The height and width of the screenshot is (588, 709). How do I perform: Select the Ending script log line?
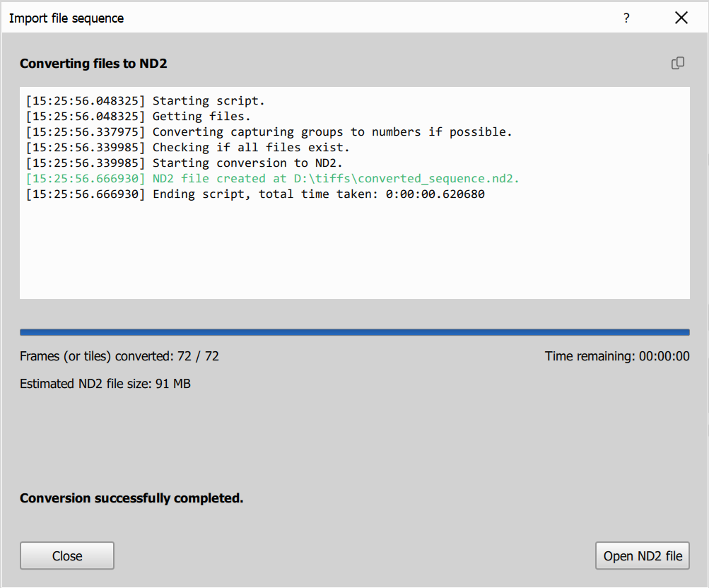point(254,194)
